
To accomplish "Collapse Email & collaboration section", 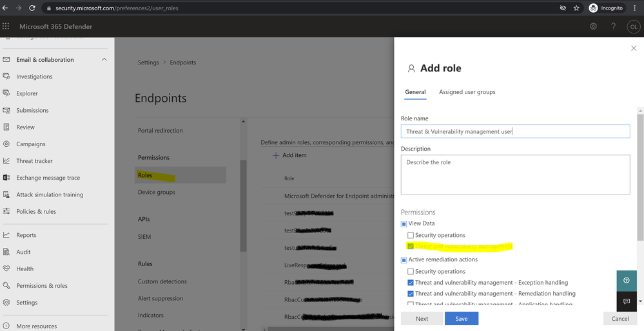I will click(104, 59).
